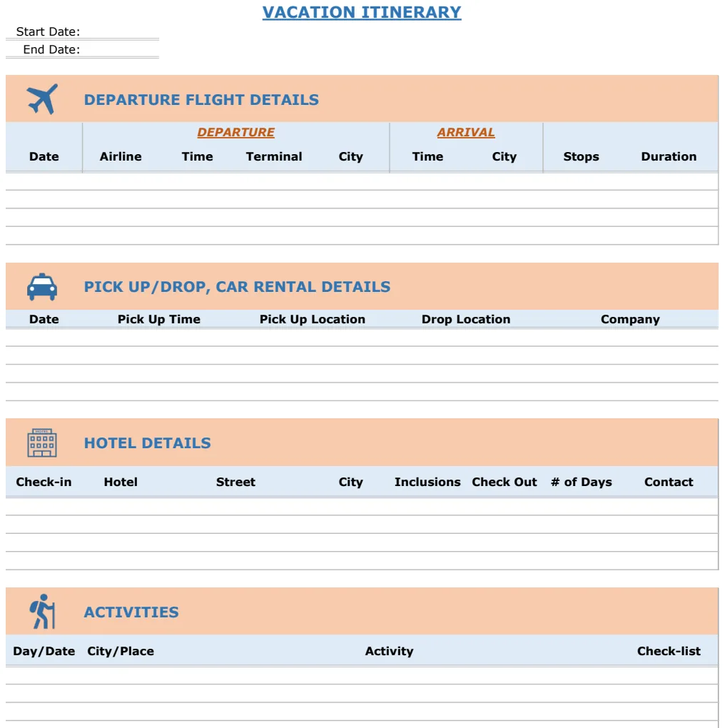Screen dimensions: 725x728
Task: Select the departure Time column header
Action: pos(197,156)
